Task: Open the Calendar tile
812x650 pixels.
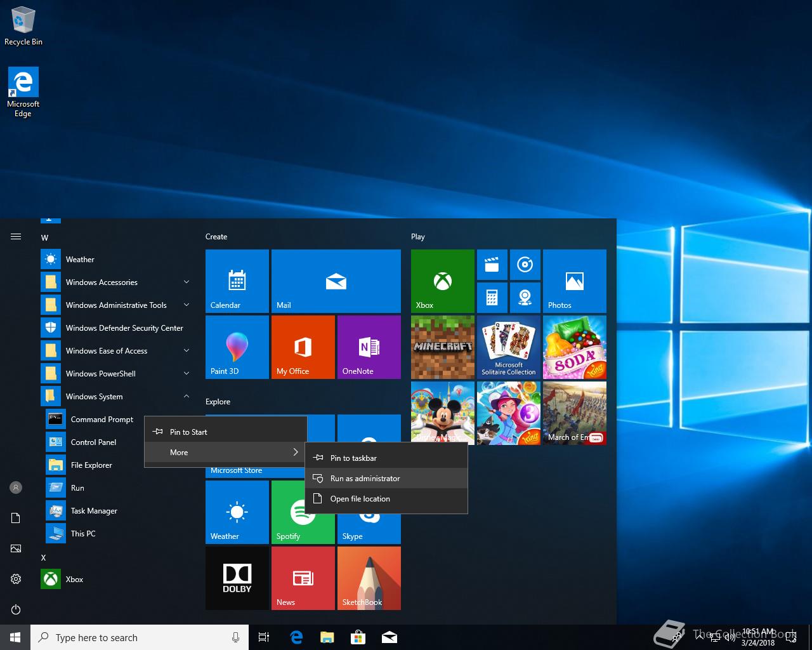Action: pos(237,281)
